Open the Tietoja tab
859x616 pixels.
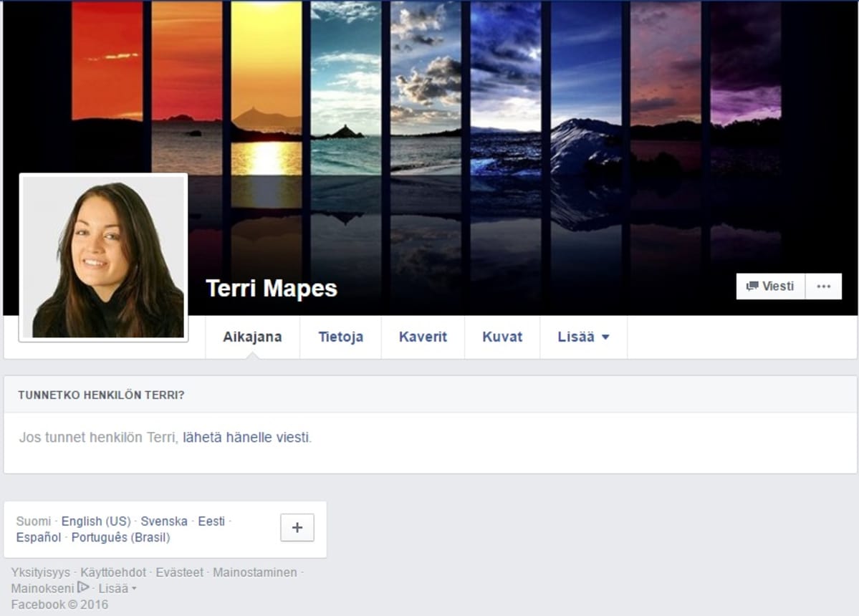(x=341, y=337)
